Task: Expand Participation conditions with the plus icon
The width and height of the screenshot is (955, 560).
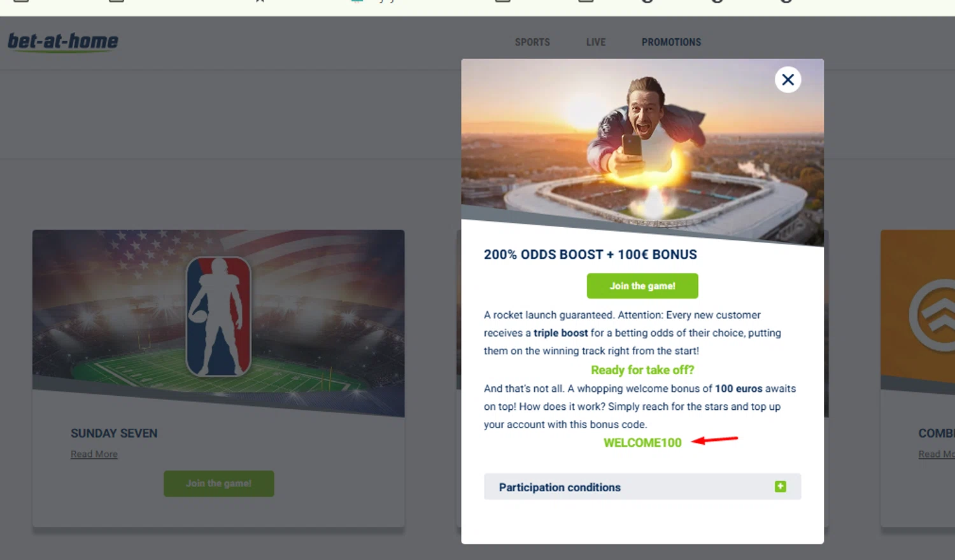Action: (780, 487)
